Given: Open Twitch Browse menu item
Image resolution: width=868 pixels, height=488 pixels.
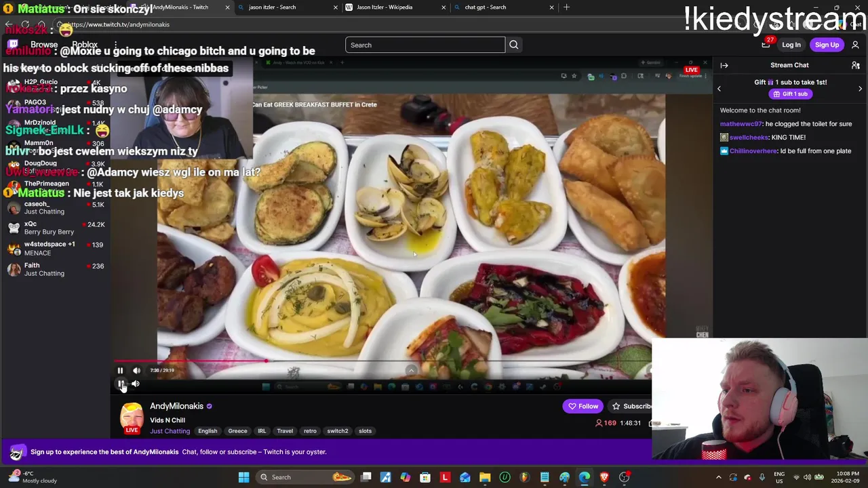Looking at the screenshot, I should pyautogui.click(x=44, y=45).
